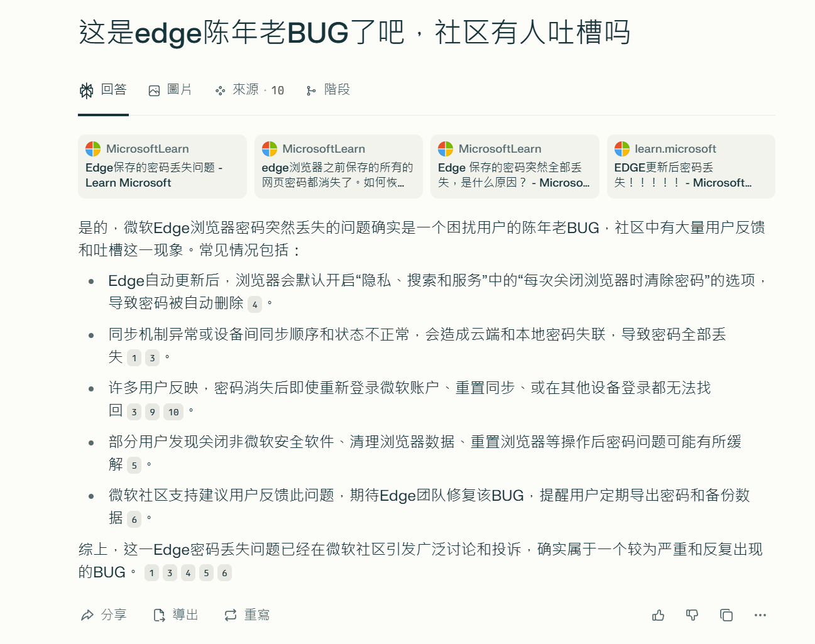The width and height of the screenshot is (815, 644).
Task: Open source card edge浏览器之前保存的所有的网页密码
Action: tap(339, 166)
